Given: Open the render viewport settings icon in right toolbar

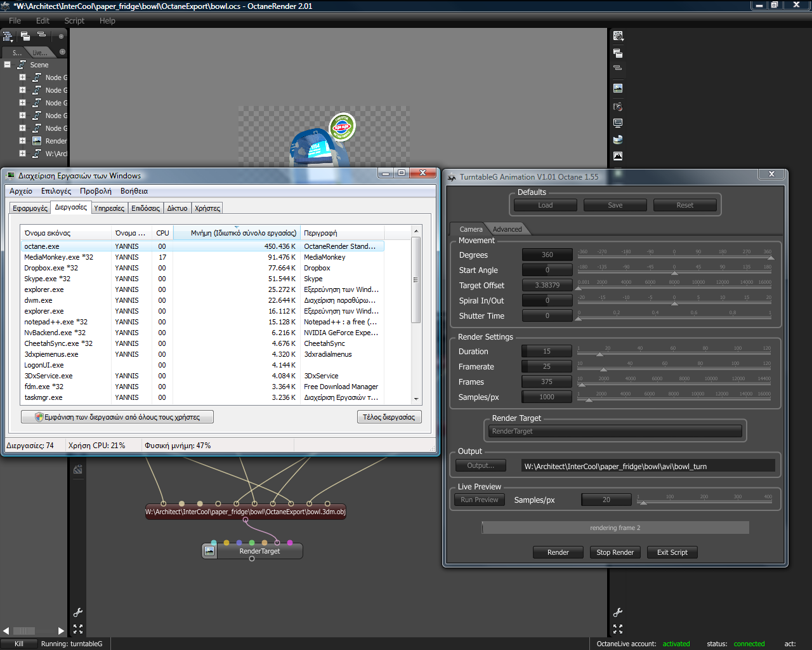Looking at the screenshot, I should [x=618, y=36].
